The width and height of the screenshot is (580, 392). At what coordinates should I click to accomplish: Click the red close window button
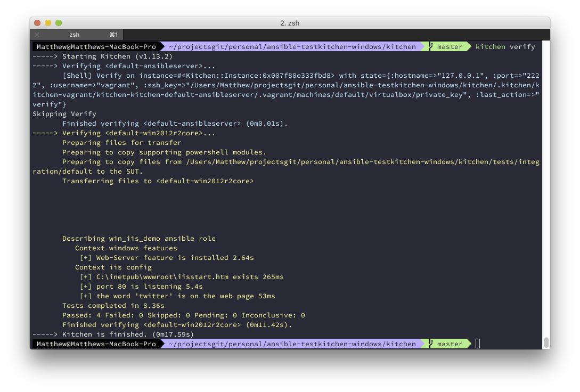[x=37, y=23]
